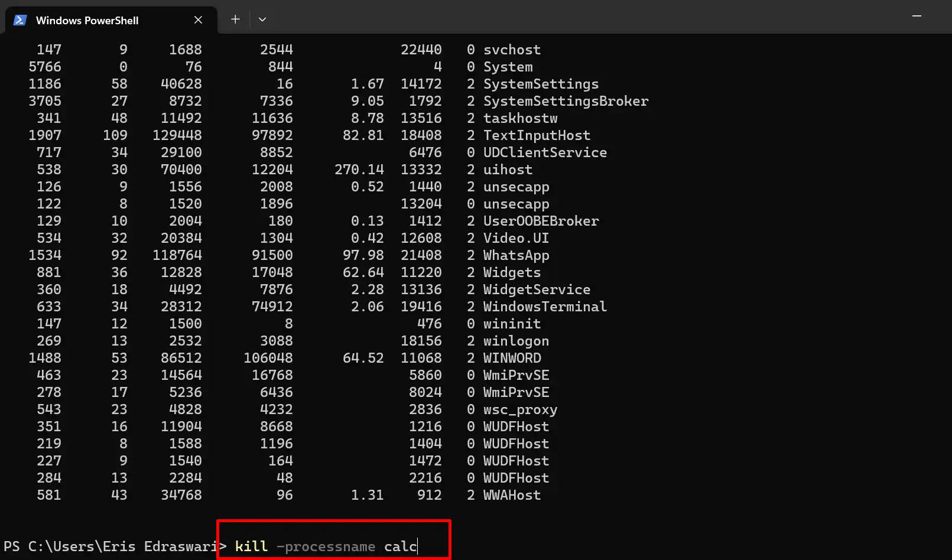The width and height of the screenshot is (952, 560).
Task: Click the SystemSettingsBroker process name
Action: (566, 101)
